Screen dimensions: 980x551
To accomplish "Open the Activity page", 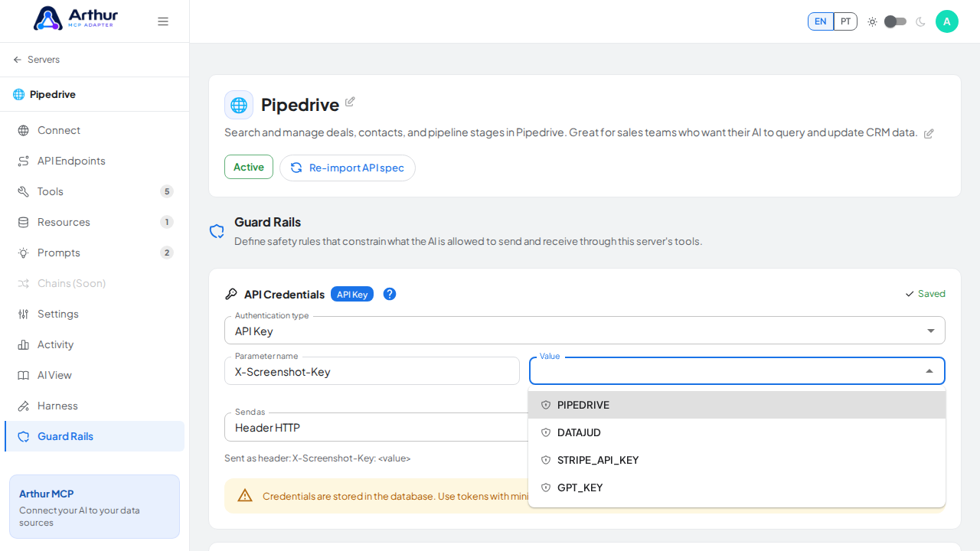I will [x=95, y=344].
